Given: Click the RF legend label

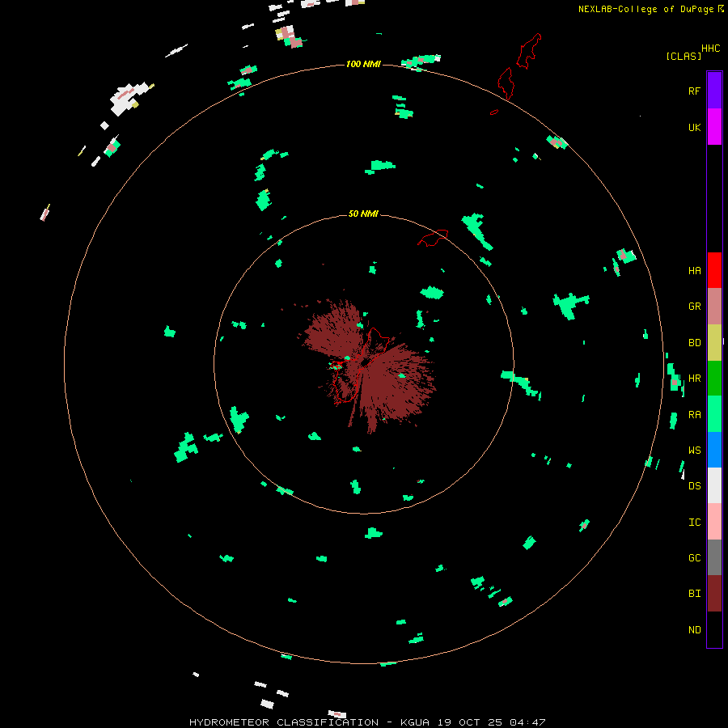Looking at the screenshot, I should coord(694,91).
